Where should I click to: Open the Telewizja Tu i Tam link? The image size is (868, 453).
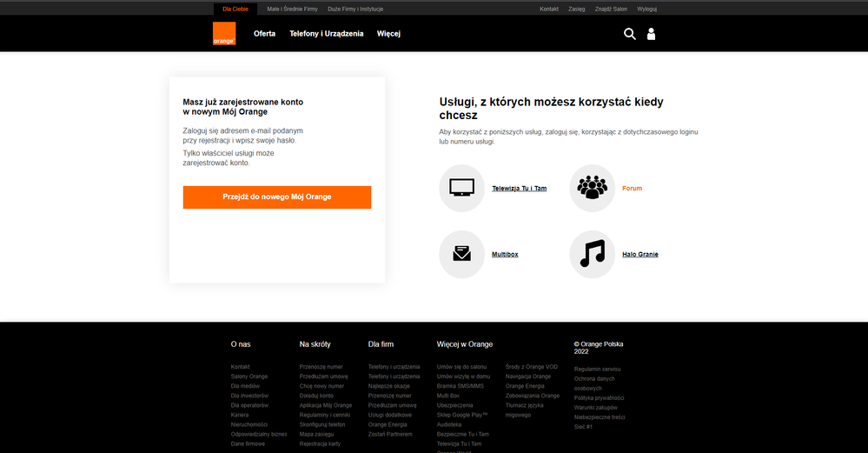[x=519, y=189]
